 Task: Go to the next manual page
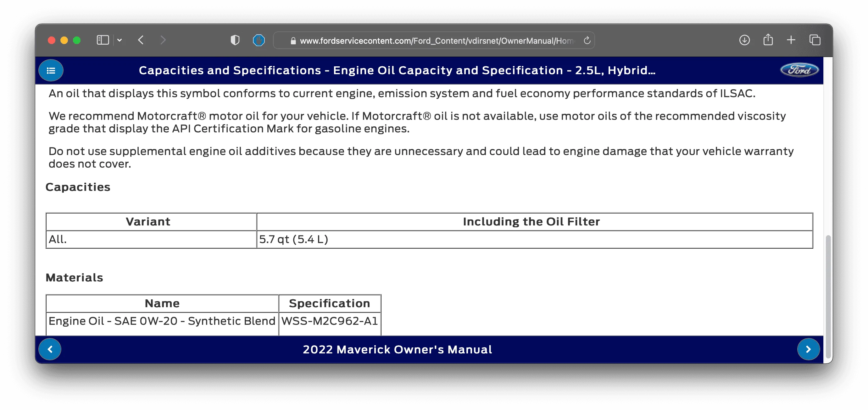click(808, 349)
